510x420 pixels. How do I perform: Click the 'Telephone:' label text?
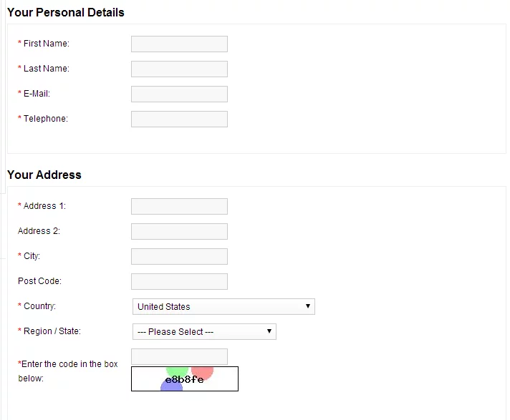pos(45,119)
